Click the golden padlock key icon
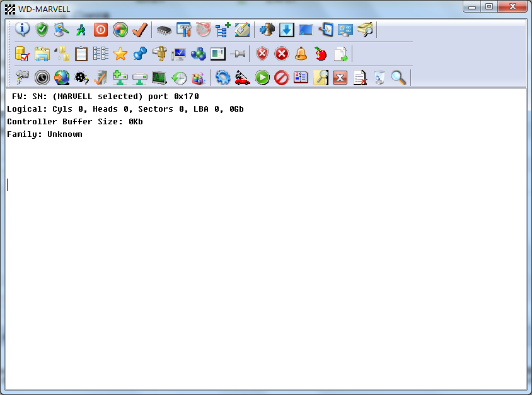The image size is (532, 395). coord(159,54)
